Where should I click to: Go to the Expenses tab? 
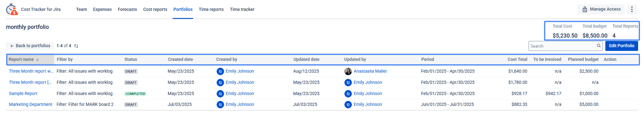102,9
